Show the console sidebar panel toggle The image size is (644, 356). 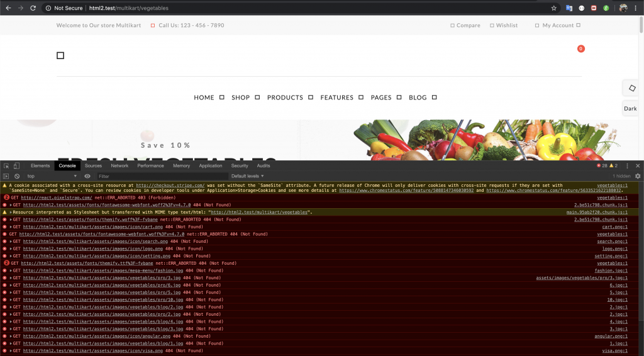(x=6, y=176)
